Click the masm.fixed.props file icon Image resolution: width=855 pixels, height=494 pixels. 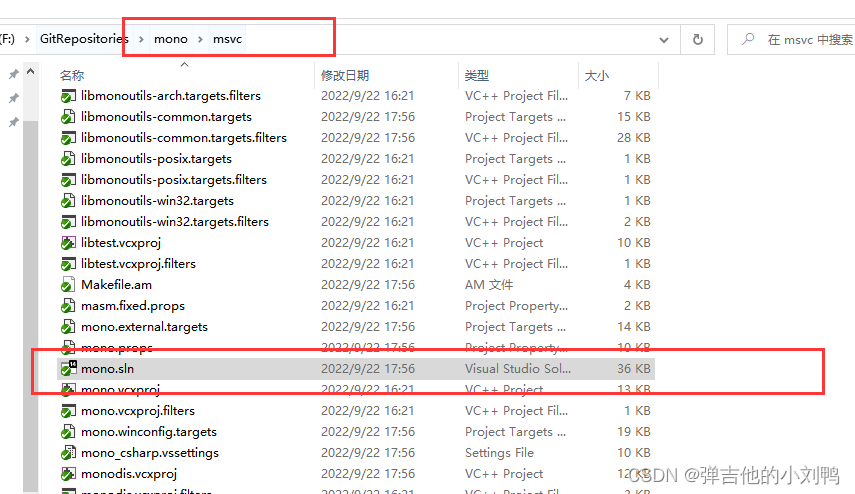(x=68, y=306)
